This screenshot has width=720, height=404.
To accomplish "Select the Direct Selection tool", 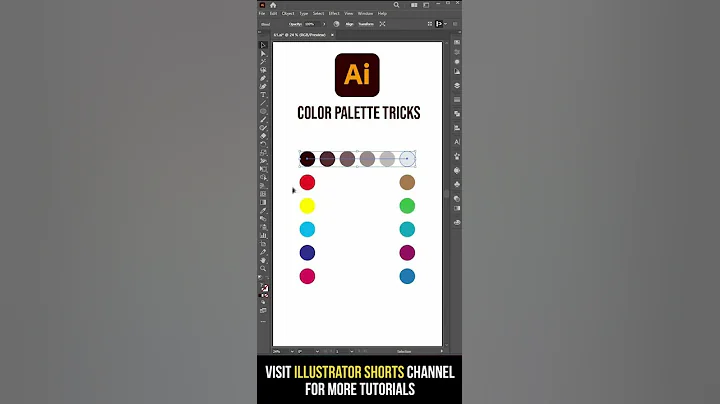I will pyautogui.click(x=263, y=53).
